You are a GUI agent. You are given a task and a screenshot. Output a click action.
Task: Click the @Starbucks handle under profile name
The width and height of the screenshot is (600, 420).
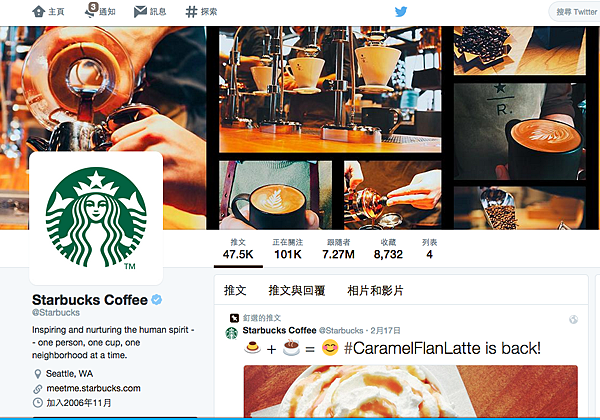coord(56,313)
